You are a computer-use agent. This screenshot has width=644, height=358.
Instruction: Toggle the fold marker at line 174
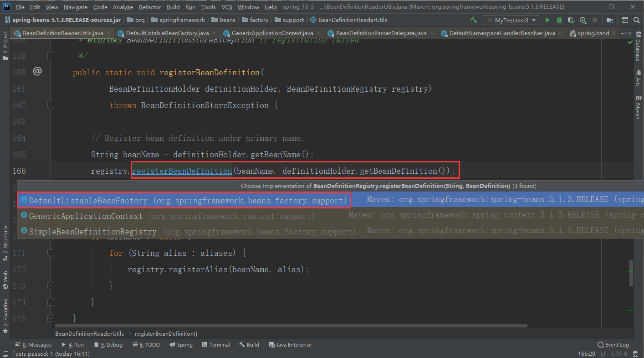[51, 302]
